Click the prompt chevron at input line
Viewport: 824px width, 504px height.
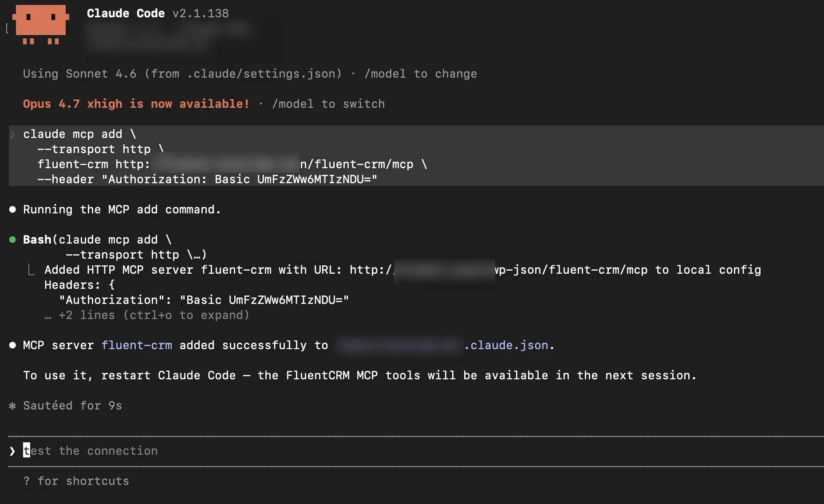tap(12, 451)
